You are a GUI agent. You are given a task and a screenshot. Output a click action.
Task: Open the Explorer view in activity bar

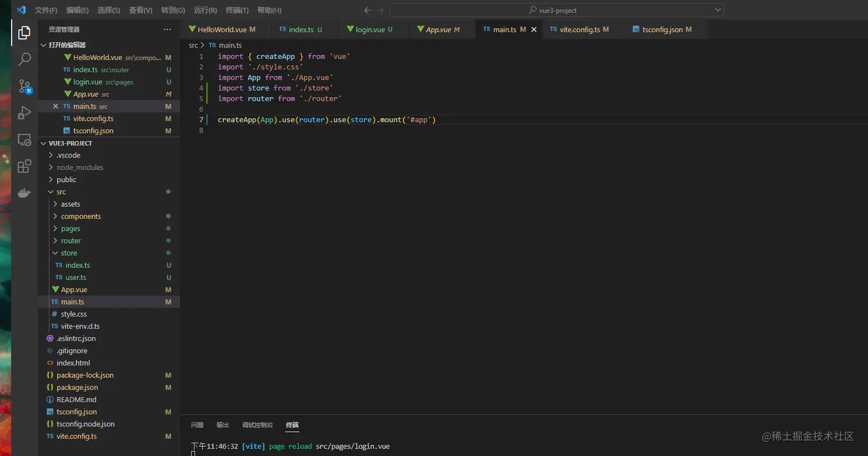point(24,33)
